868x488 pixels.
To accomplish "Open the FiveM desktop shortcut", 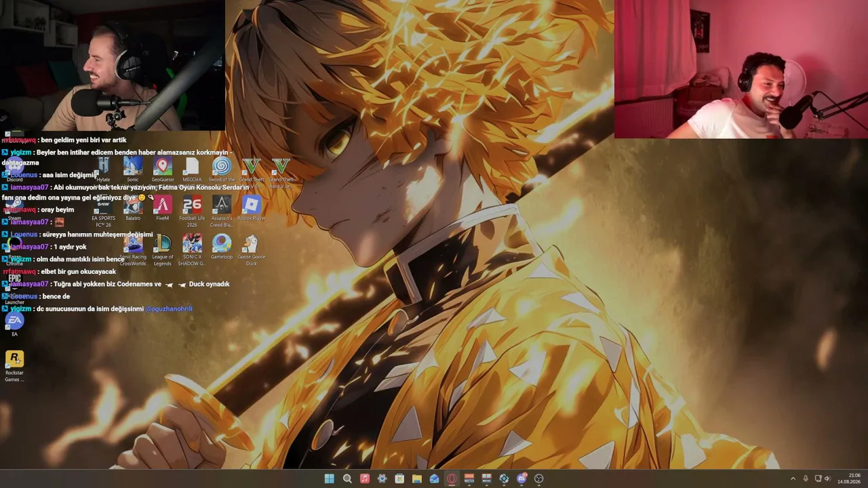I will click(x=162, y=207).
